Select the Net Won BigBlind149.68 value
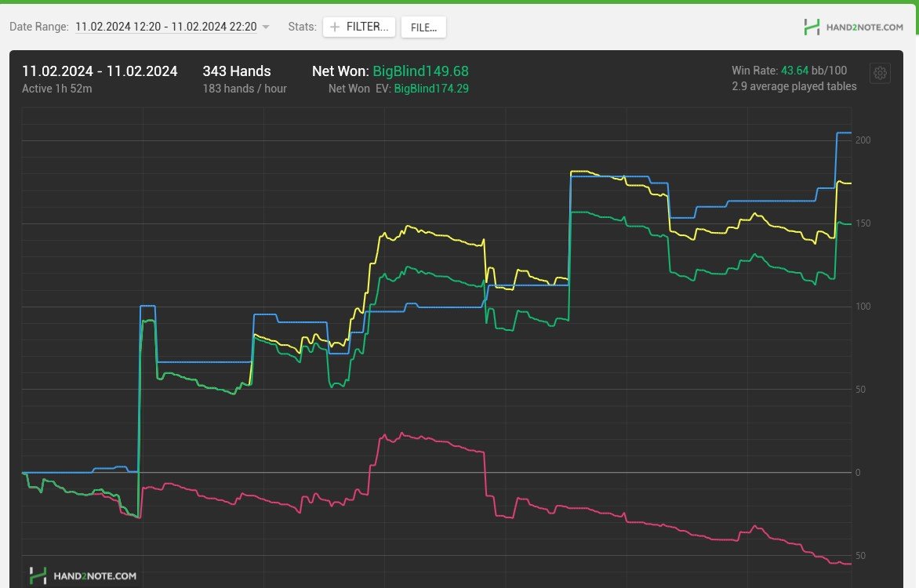 [421, 71]
